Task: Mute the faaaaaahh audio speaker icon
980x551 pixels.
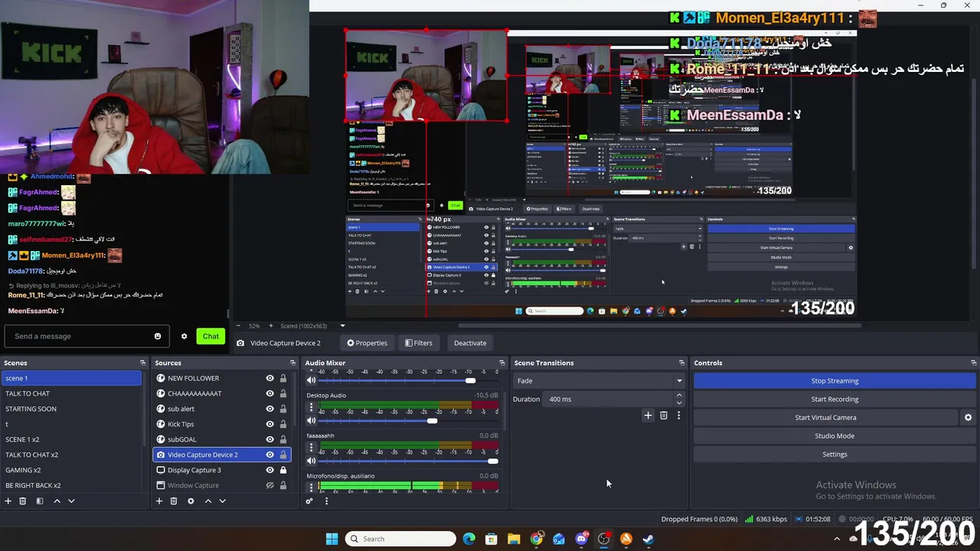Action: point(312,461)
